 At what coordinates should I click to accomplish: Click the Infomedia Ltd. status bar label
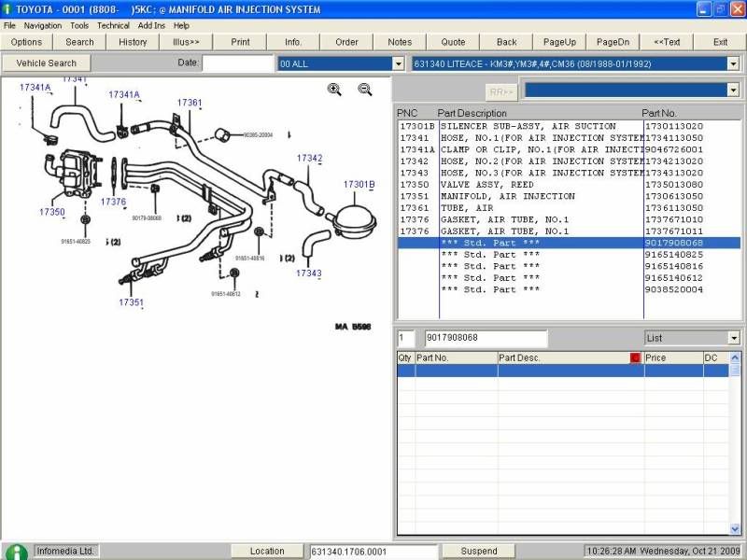tap(65, 552)
